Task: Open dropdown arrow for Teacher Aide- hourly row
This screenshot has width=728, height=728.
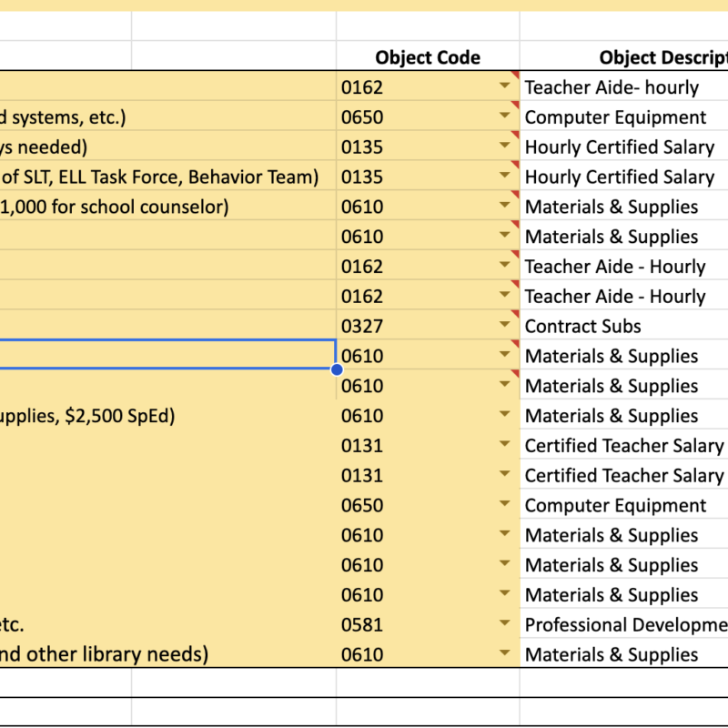Action: point(504,86)
